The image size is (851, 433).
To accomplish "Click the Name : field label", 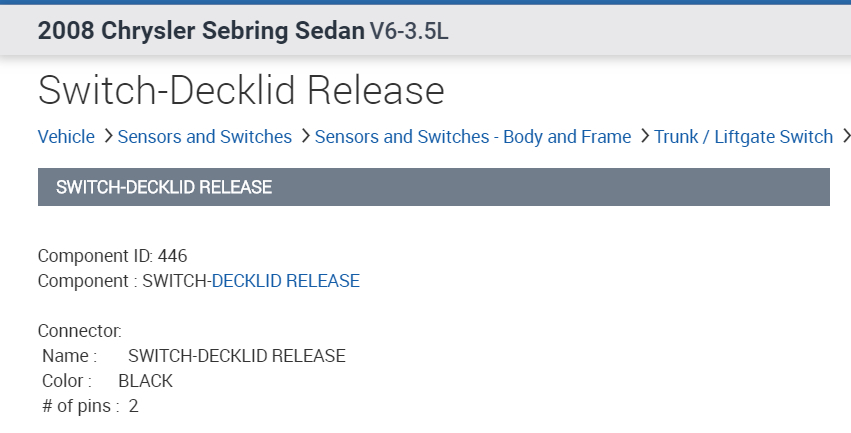I will pos(69,356).
